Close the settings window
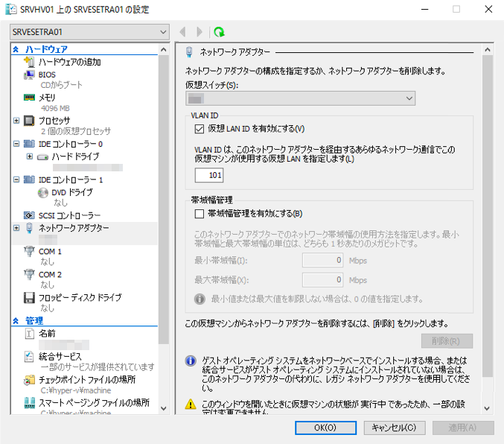The width and height of the screenshot is (504, 444). coord(488,10)
